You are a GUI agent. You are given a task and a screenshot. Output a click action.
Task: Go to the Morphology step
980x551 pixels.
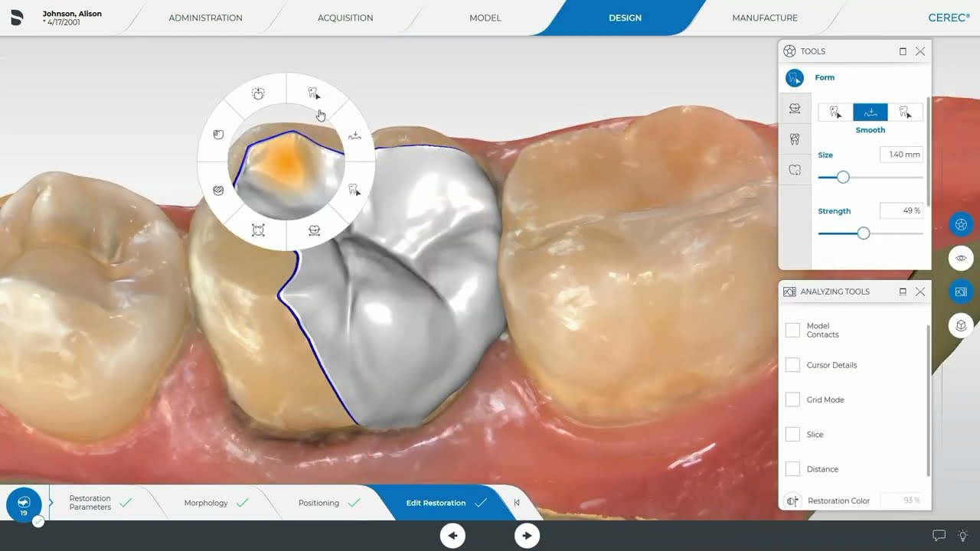[216, 503]
